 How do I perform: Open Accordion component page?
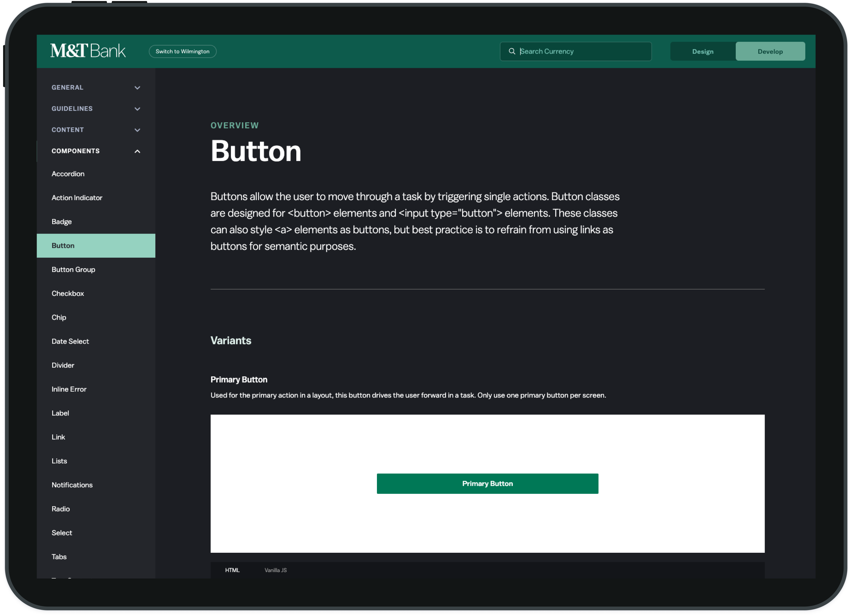68,174
